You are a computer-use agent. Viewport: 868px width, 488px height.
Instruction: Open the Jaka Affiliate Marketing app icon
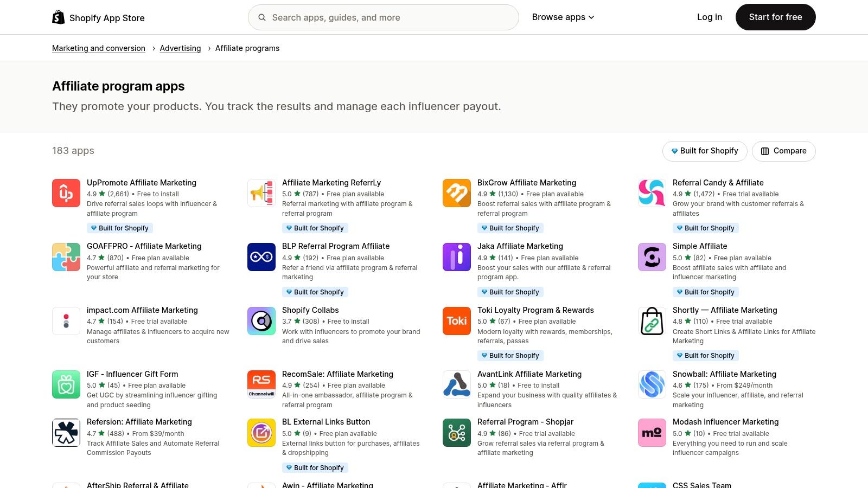[x=457, y=257]
